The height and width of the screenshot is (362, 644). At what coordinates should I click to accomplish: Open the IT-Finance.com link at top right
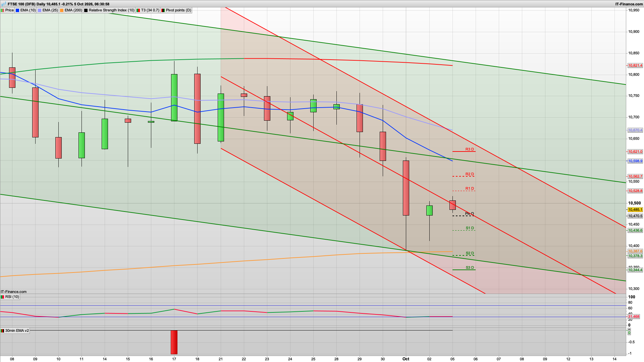click(x=629, y=4)
